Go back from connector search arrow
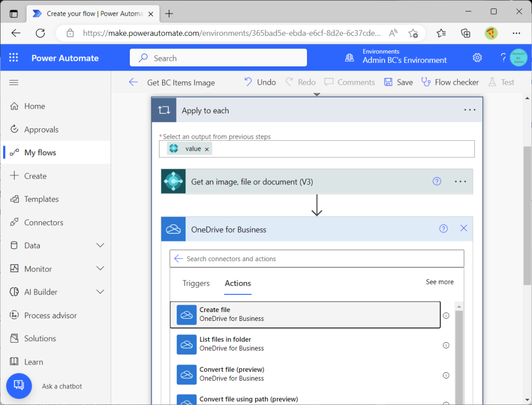Viewport: 532px width, 405px height. point(179,259)
